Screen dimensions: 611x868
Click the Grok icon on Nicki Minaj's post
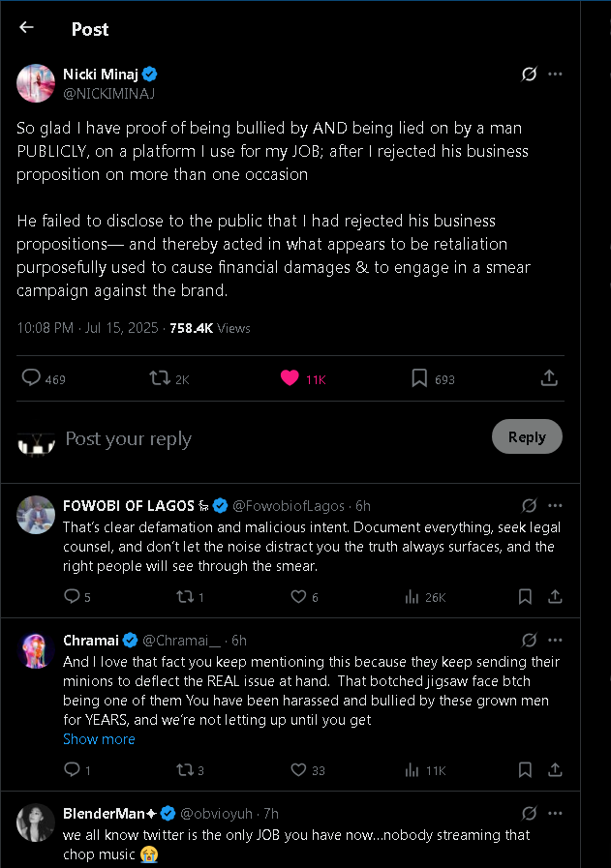(529, 75)
